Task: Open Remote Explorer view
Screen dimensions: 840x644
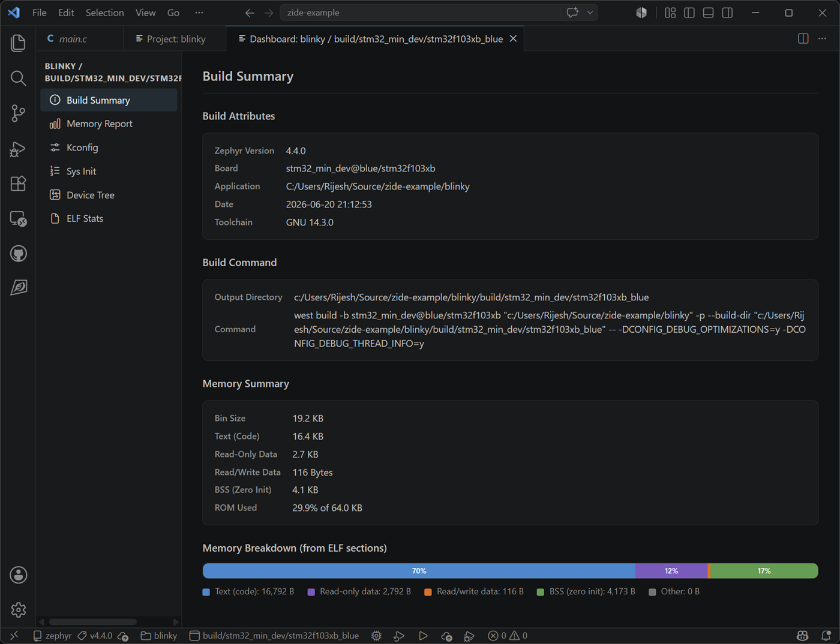Action: [18, 219]
